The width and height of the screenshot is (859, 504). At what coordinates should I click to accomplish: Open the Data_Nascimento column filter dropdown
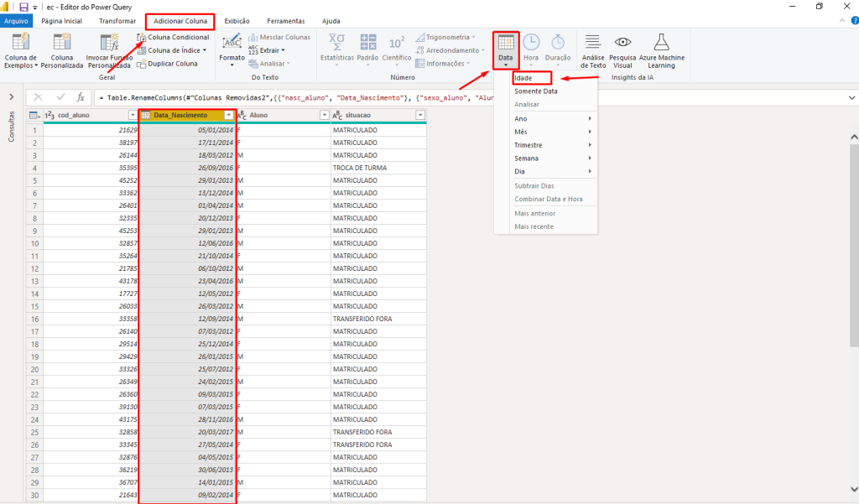[229, 115]
